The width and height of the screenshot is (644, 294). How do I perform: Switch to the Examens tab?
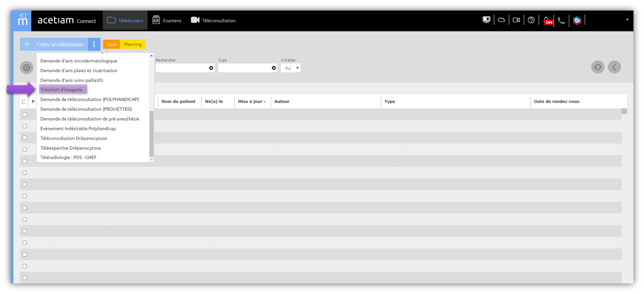pos(167,20)
